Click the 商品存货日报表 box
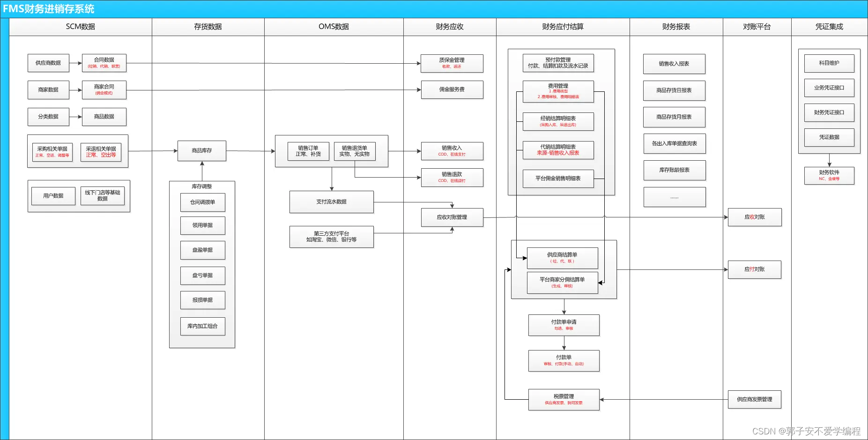868x440 pixels. pyautogui.click(x=674, y=90)
